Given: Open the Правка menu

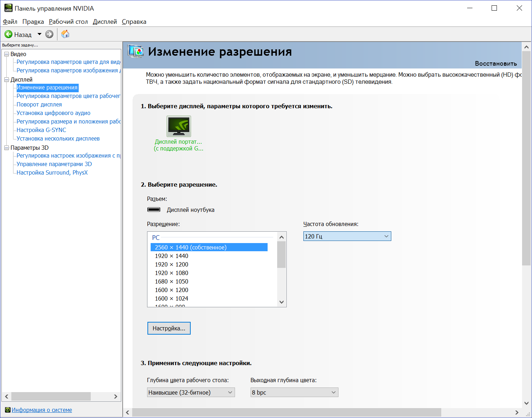Looking at the screenshot, I should pyautogui.click(x=33, y=22).
